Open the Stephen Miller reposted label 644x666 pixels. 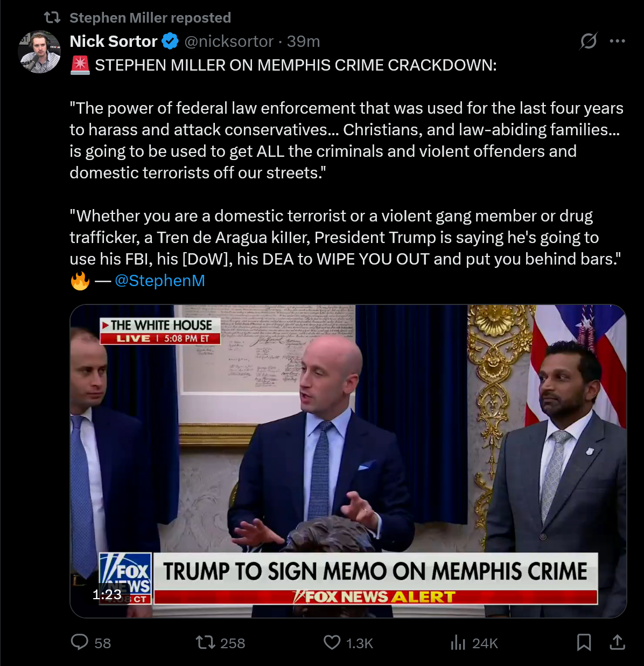150,18
